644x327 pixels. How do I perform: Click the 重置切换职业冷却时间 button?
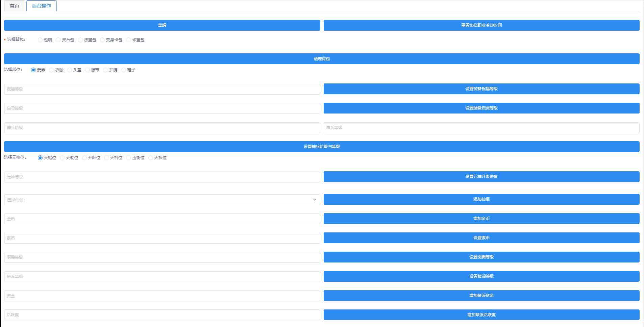click(x=481, y=25)
